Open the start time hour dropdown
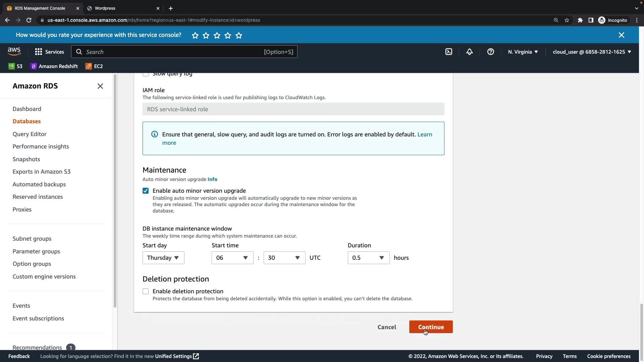 (232, 258)
